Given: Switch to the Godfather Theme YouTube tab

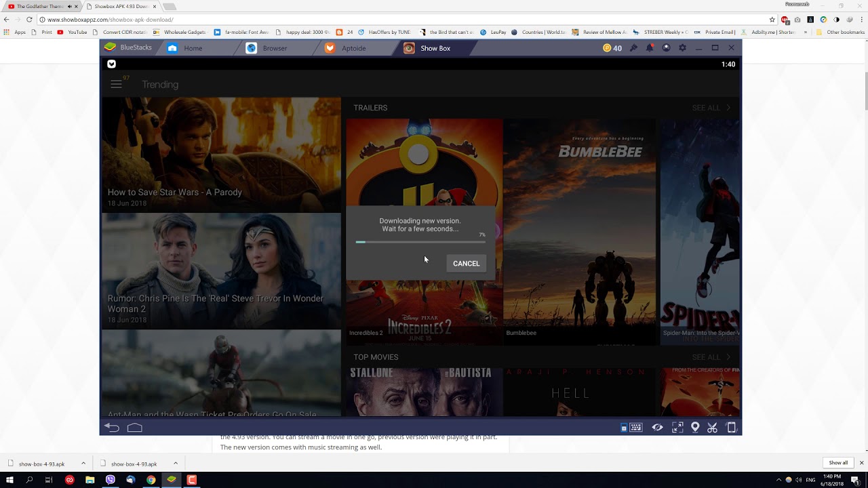Looking at the screenshot, I should tap(41, 6).
